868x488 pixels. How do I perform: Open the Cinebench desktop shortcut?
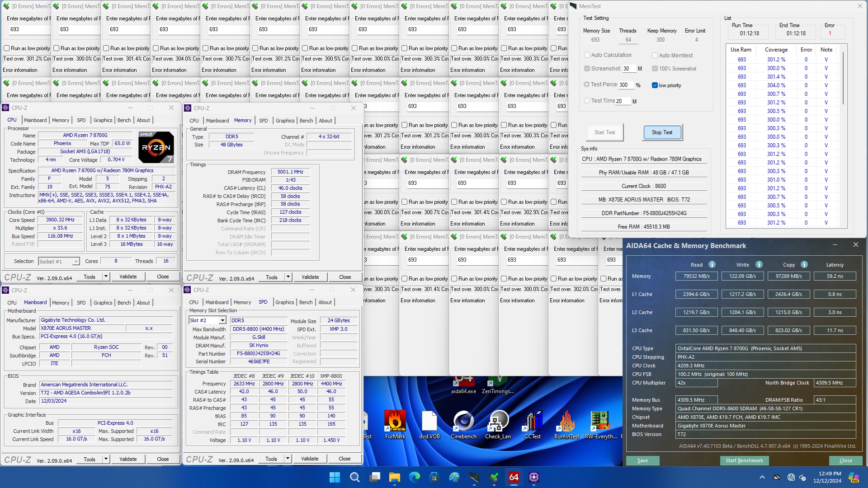click(463, 425)
